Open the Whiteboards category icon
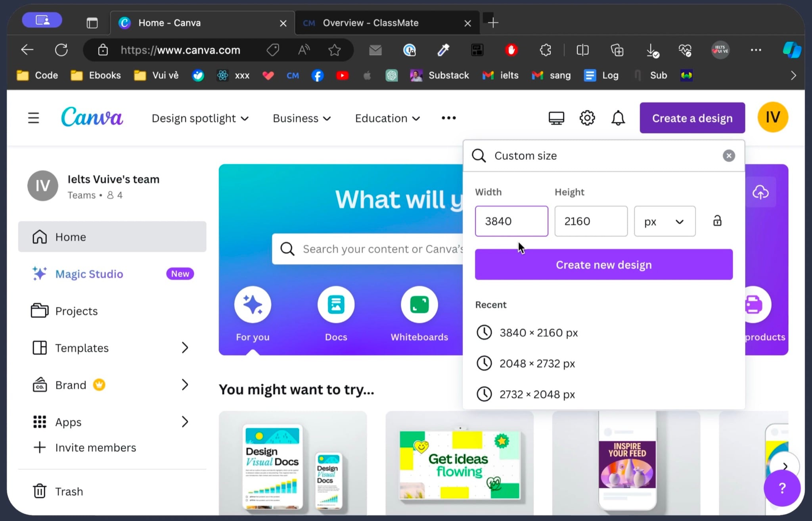 (x=419, y=305)
